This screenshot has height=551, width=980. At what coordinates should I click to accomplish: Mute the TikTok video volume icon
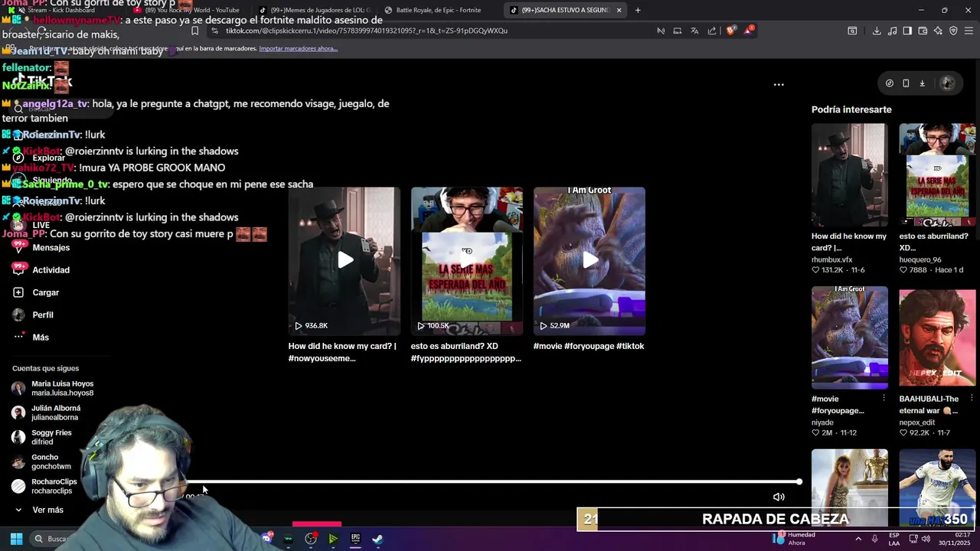click(x=779, y=497)
